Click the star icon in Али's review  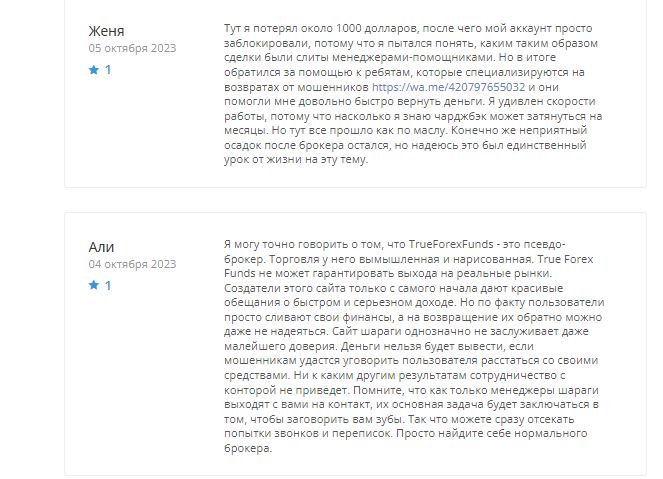[93, 285]
